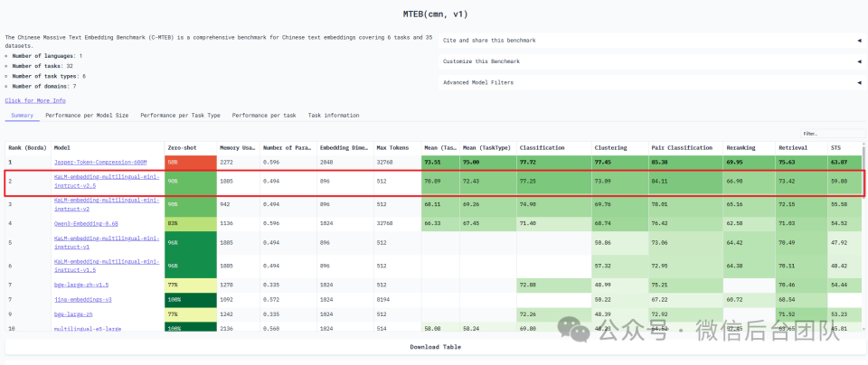
Task: Select Max Tokens value 8194
Action: 397,299
